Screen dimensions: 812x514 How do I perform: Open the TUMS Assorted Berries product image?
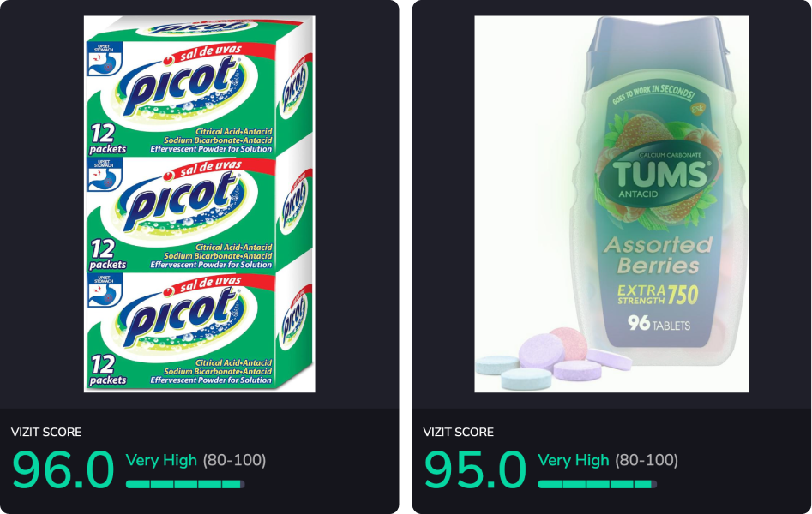coord(611,204)
